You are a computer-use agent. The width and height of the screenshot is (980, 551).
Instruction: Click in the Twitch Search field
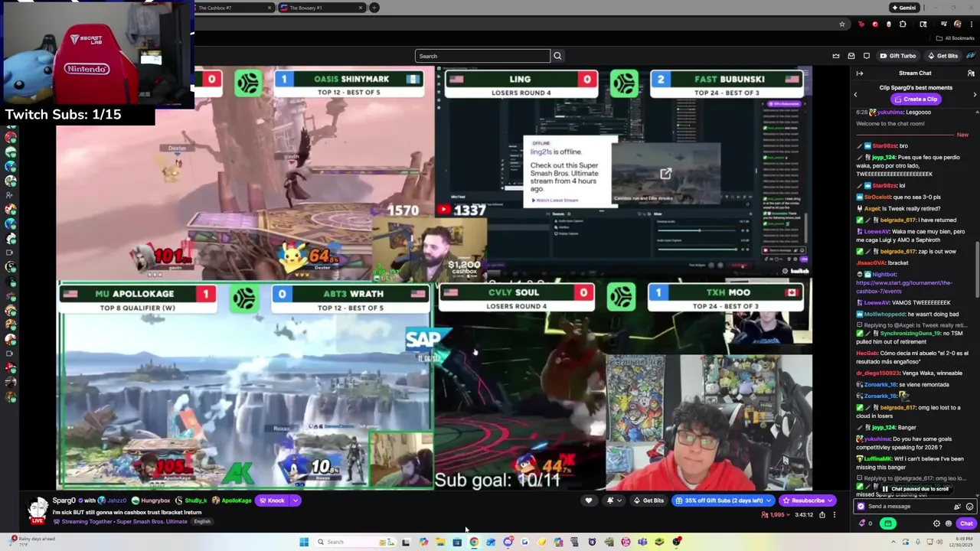pyautogui.click(x=482, y=56)
